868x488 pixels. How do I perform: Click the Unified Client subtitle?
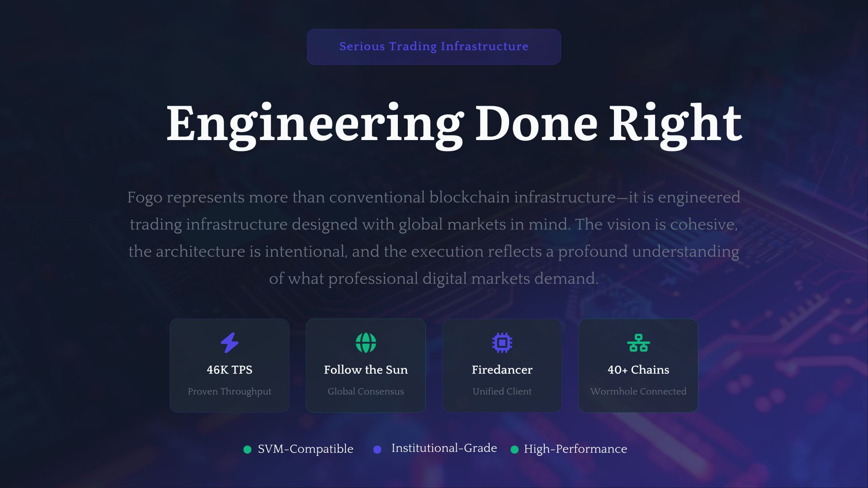(502, 391)
